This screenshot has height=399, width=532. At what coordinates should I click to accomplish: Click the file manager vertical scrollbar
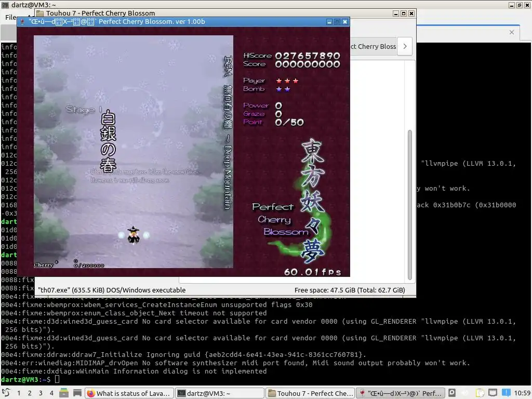409,205
